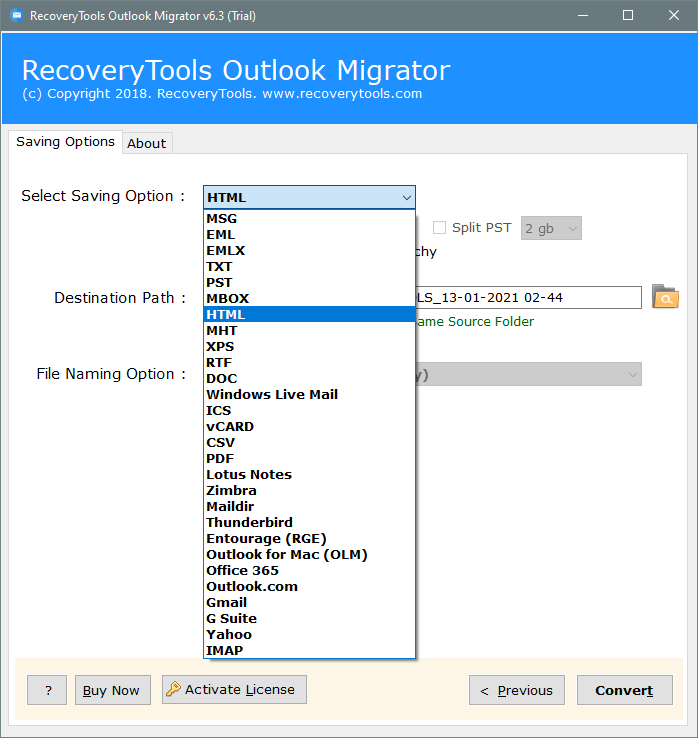Select G Suite from the list
Image resolution: width=698 pixels, height=738 pixels.
309,618
